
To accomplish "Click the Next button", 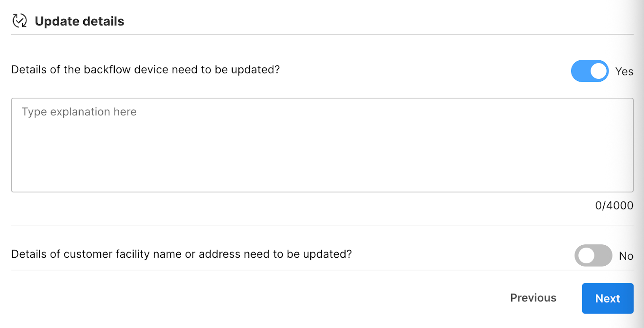I will pyautogui.click(x=607, y=298).
